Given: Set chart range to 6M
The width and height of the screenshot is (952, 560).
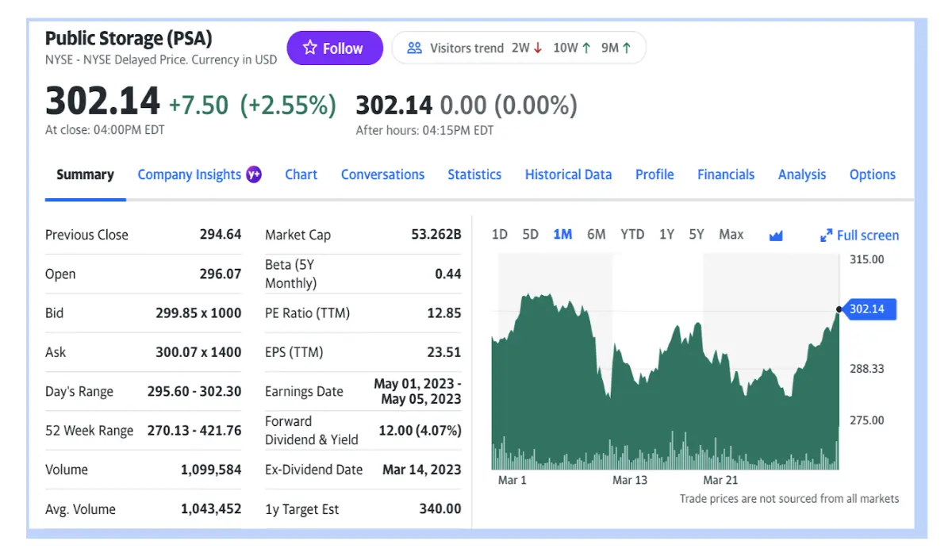Looking at the screenshot, I should [597, 234].
